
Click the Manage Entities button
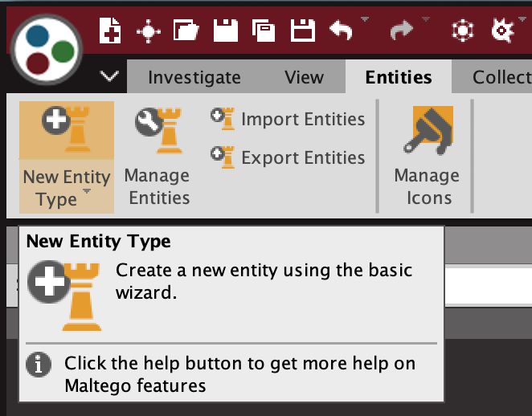[158, 157]
